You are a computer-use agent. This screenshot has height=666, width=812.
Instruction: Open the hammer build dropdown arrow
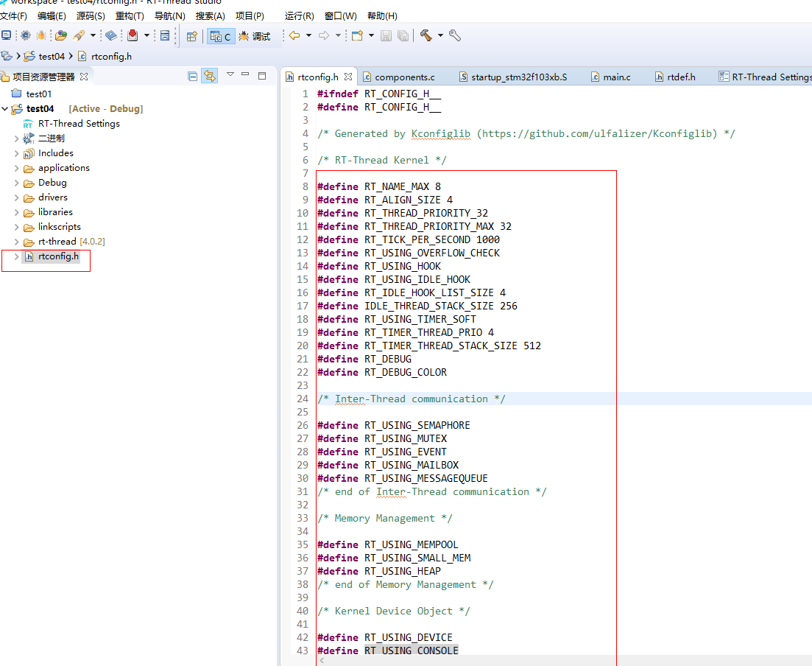441,35
